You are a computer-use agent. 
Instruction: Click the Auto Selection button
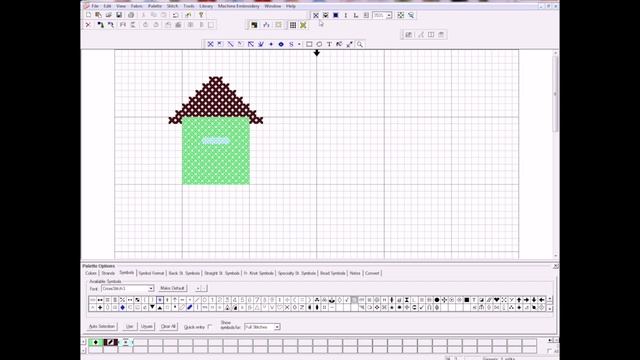(102, 327)
